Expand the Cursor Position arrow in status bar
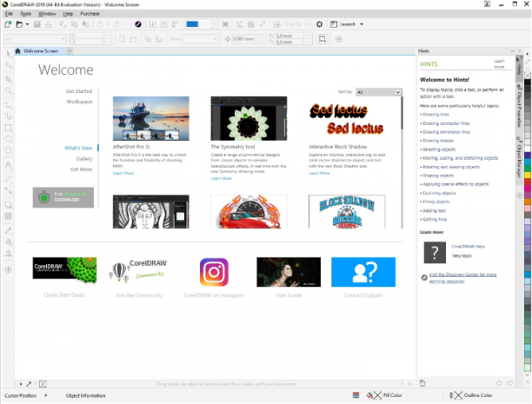 click(46, 395)
